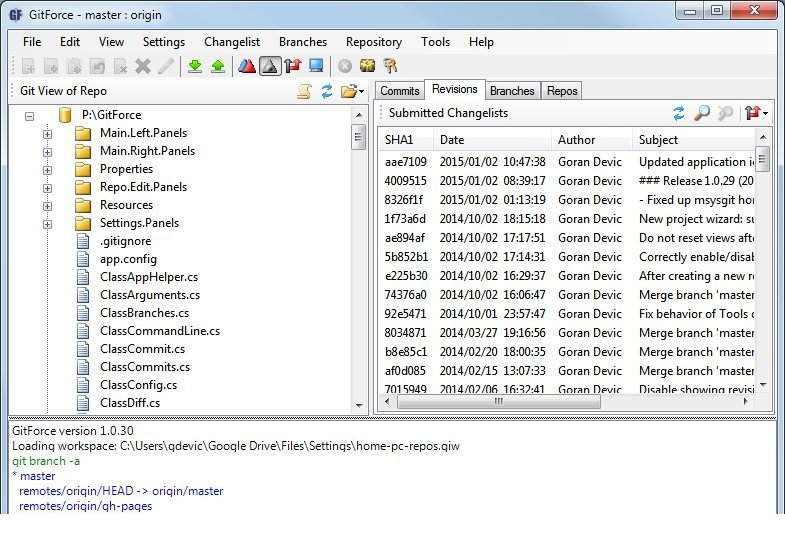This screenshot has width=785, height=534.
Task: Click the blue monitor icon in toolbar
Action: [316, 67]
